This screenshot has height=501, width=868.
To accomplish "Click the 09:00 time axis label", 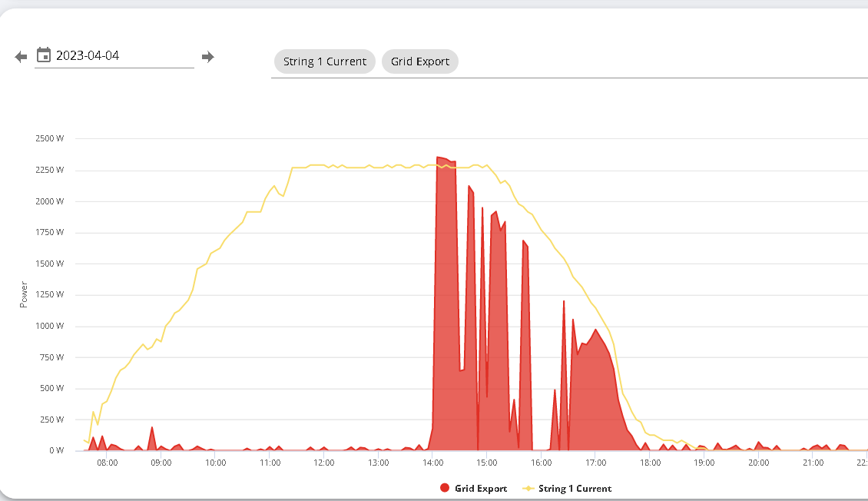I will click(x=161, y=463).
